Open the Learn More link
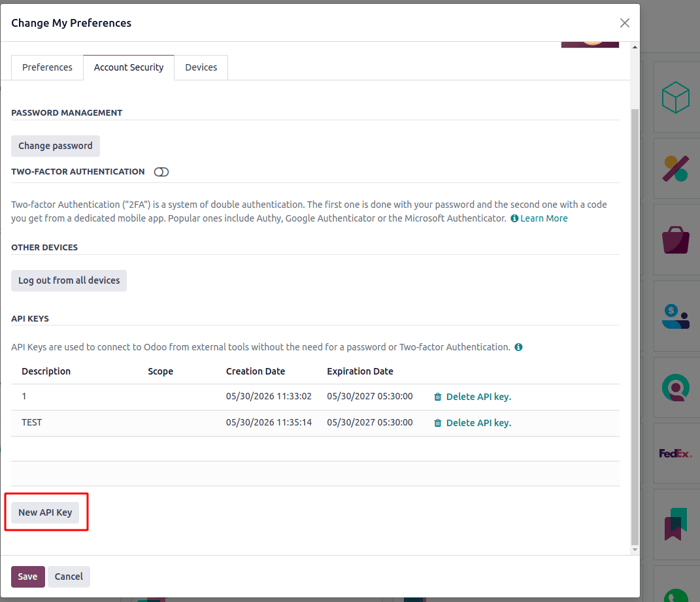This screenshot has height=602, width=700. [544, 218]
